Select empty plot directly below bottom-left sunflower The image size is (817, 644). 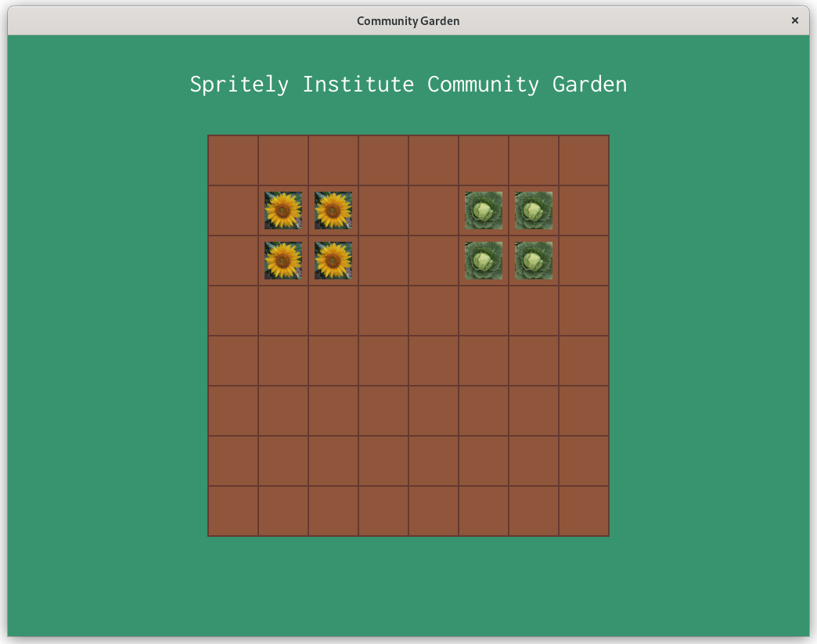(x=283, y=311)
